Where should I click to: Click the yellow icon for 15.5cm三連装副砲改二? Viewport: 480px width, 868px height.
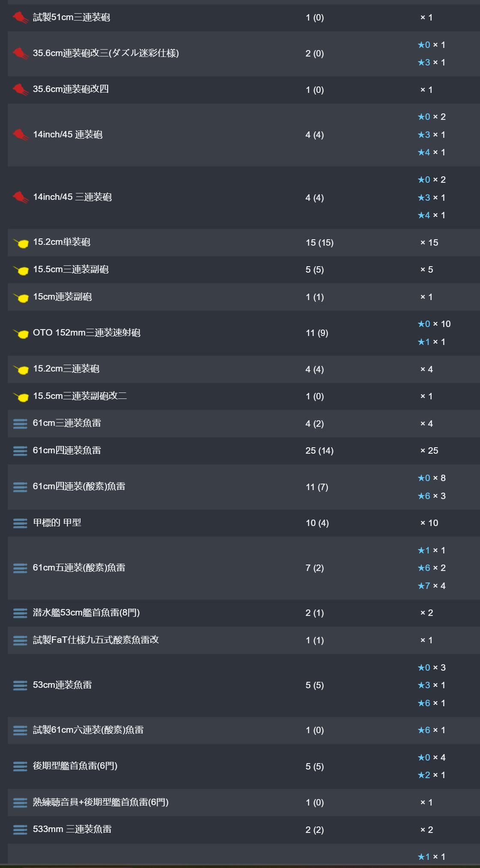[x=21, y=397]
